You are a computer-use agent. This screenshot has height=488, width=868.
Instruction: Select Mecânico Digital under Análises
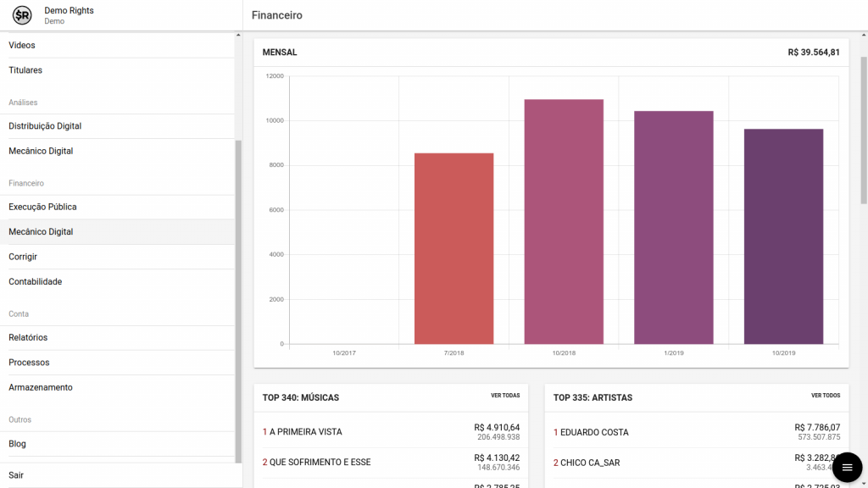click(41, 151)
